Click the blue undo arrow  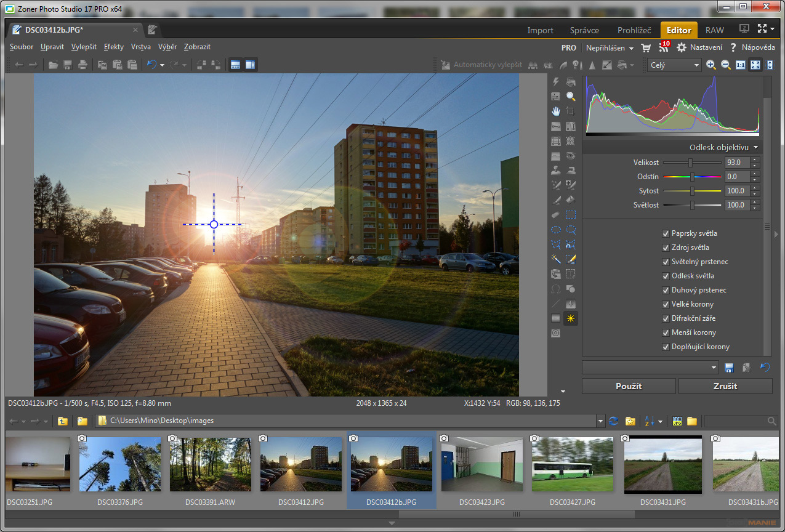(151, 65)
